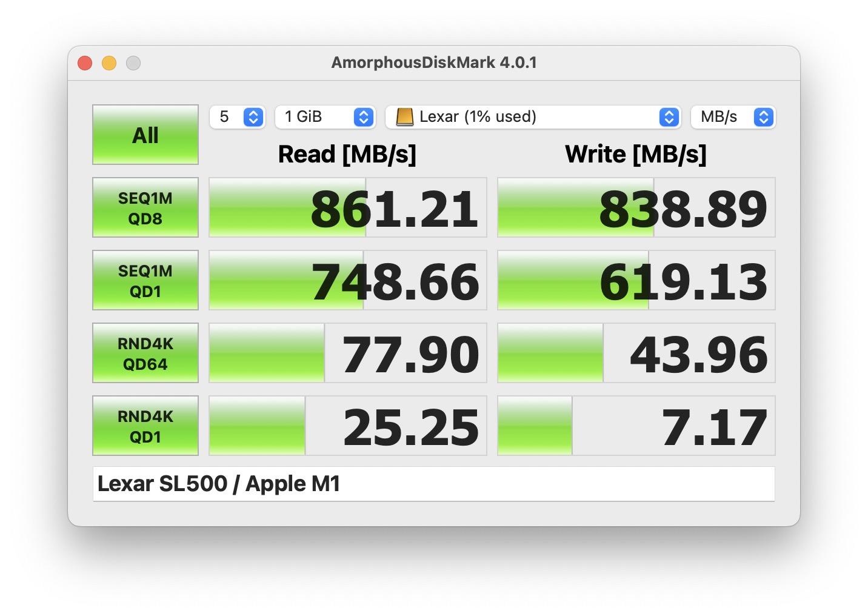This screenshot has height=616, width=868.
Task: Run all benchmarks with All button
Action: click(145, 135)
